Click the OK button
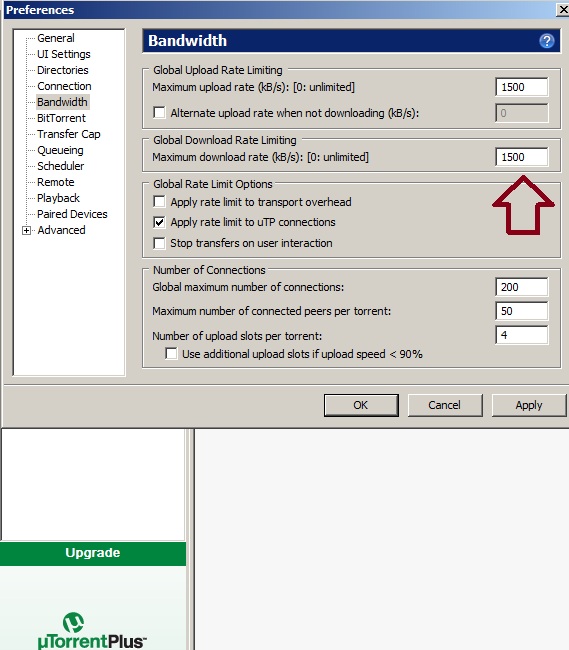569x650 pixels. point(361,405)
